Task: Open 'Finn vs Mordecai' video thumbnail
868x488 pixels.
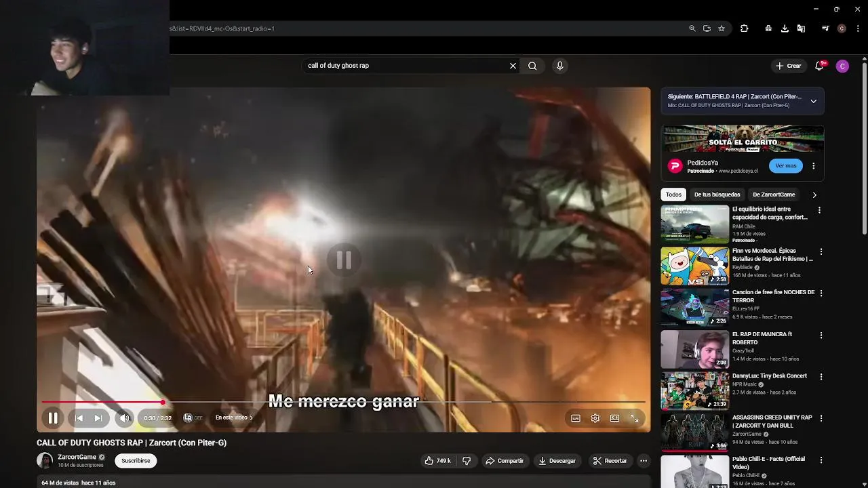Action: click(695, 266)
